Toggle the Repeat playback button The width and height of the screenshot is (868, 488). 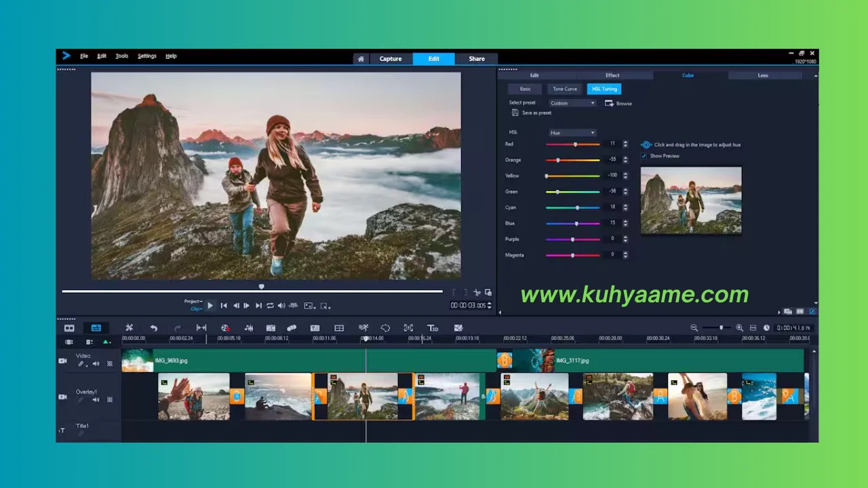270,306
